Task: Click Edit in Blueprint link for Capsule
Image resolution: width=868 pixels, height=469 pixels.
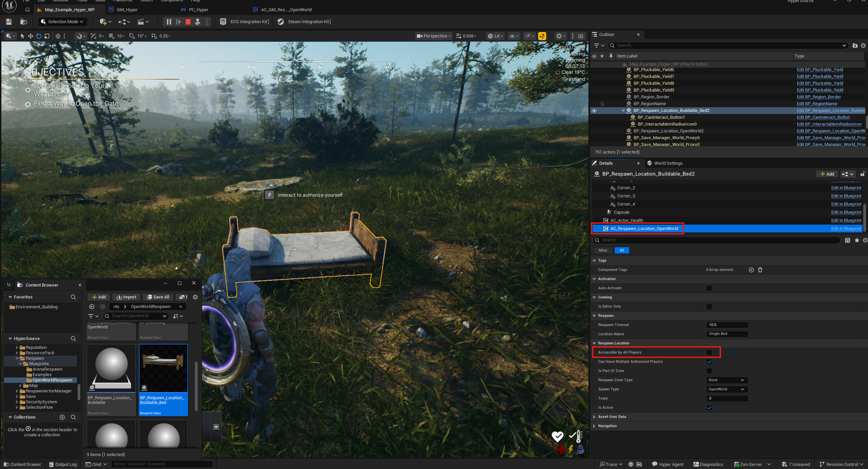Action: coord(846,212)
